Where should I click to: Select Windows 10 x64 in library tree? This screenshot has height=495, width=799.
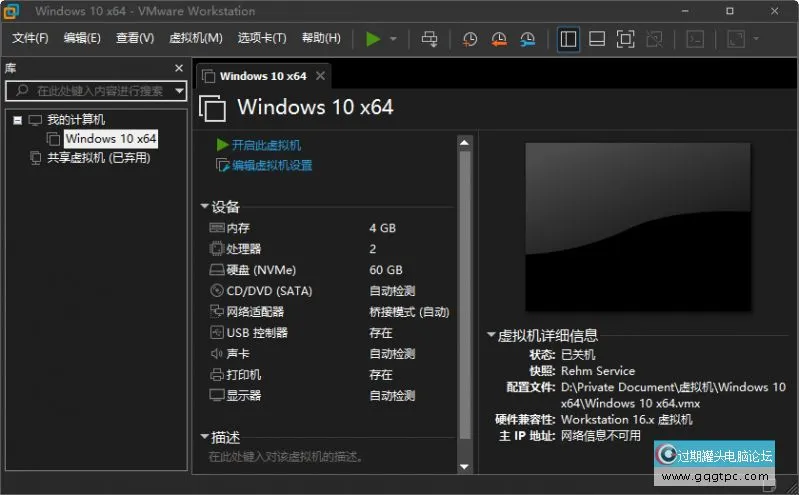click(110, 139)
